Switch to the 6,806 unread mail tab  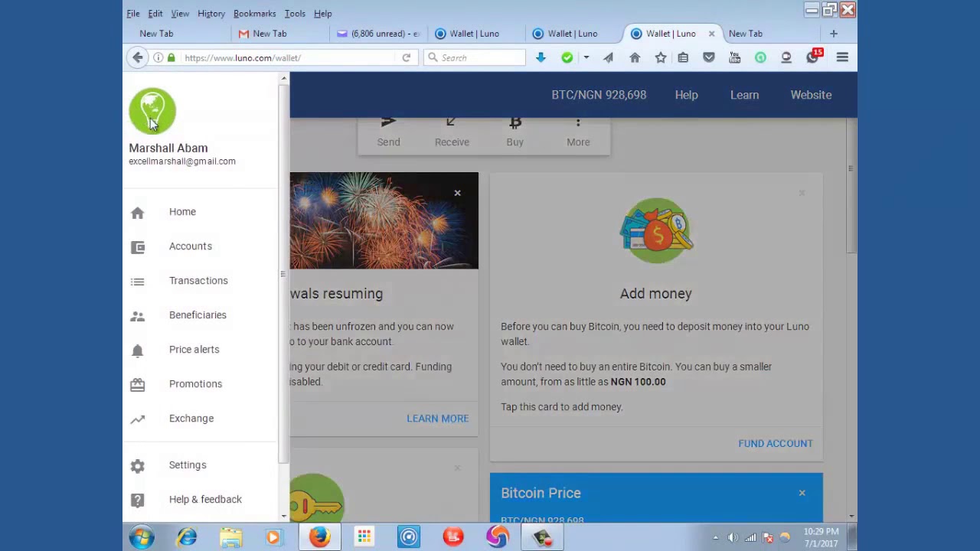(x=378, y=34)
